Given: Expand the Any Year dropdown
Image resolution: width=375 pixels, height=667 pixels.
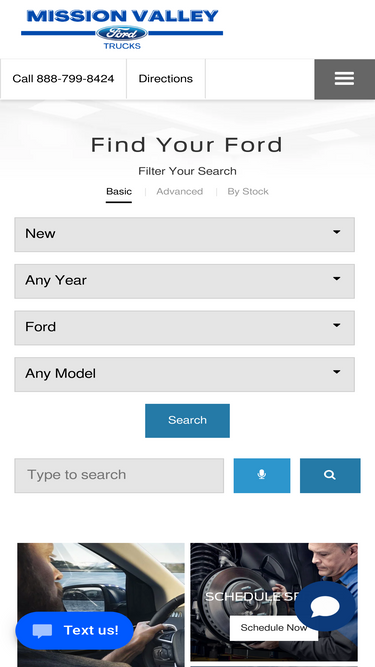Looking at the screenshot, I should pos(185,281).
